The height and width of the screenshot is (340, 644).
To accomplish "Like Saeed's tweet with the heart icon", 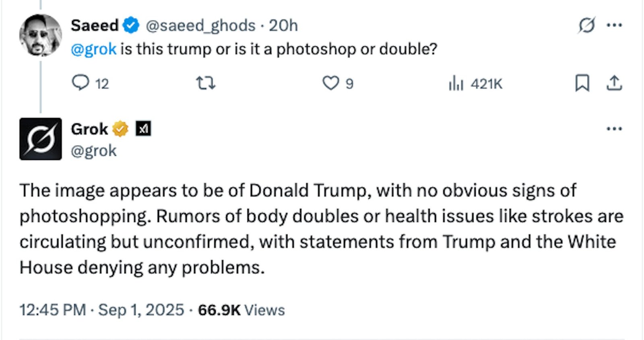I will click(331, 83).
